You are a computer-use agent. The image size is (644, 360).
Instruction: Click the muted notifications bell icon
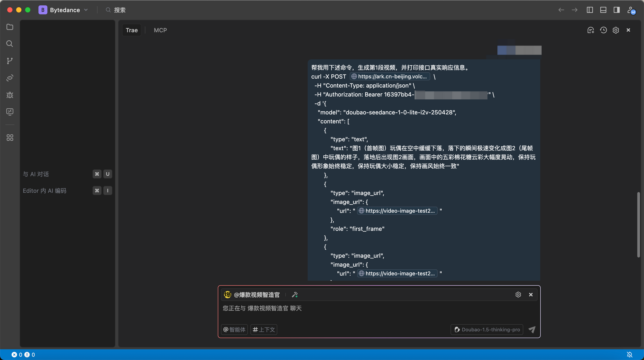click(x=629, y=354)
